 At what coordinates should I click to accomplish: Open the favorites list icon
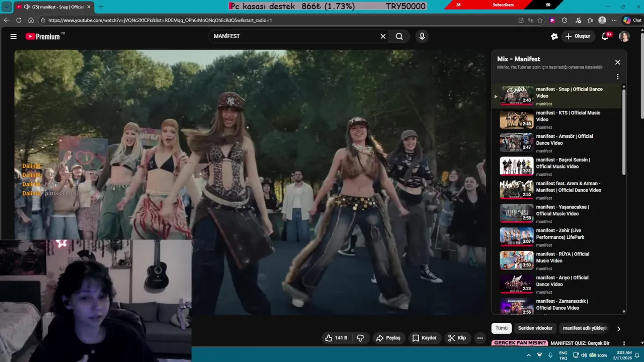(x=590, y=20)
